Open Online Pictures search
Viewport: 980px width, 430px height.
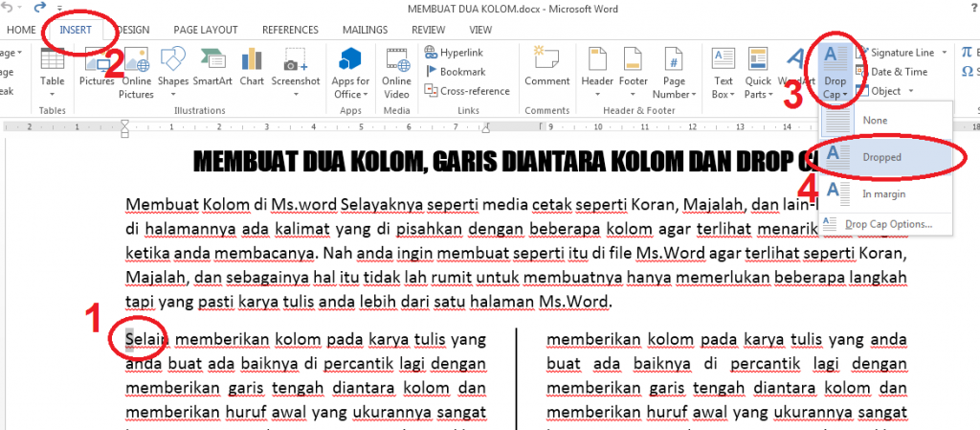point(136,74)
